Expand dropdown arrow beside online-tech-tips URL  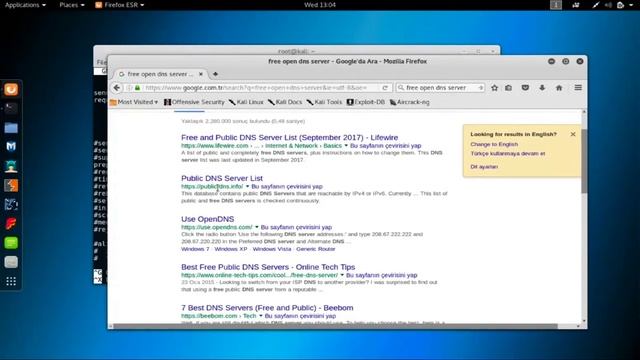tap(342, 275)
